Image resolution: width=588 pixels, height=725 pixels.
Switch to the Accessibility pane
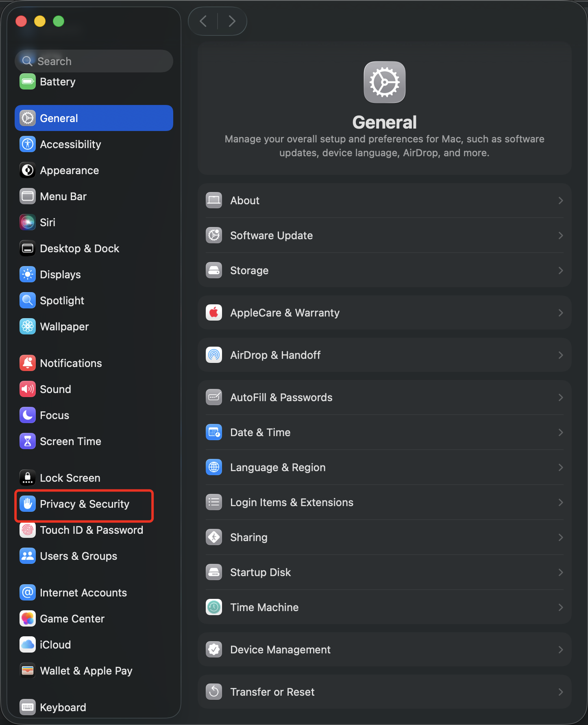70,144
